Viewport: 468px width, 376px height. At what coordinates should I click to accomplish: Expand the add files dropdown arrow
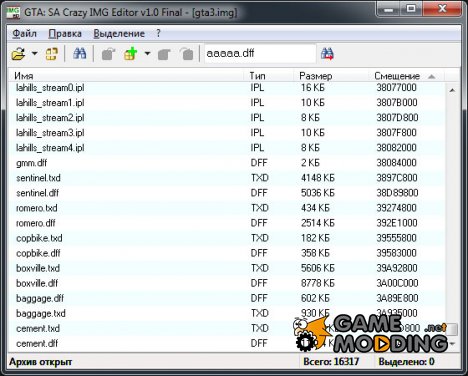pos(147,53)
